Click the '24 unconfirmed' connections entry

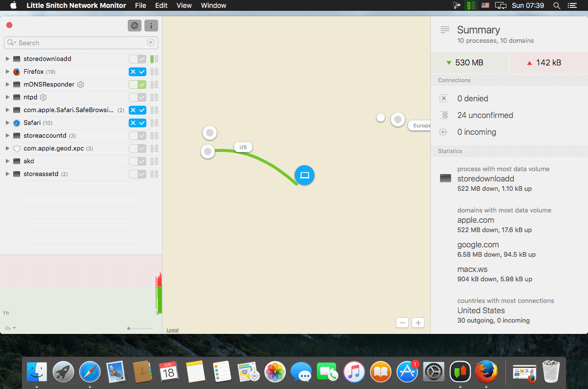tap(485, 115)
